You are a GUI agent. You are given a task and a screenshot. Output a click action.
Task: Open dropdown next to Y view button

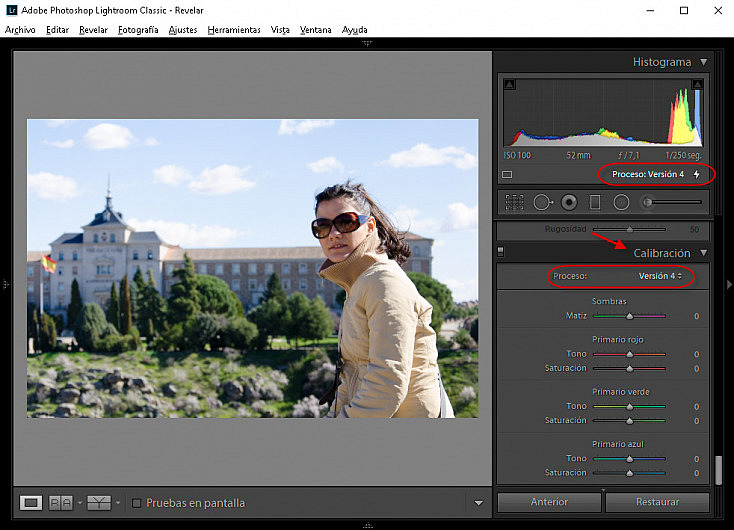coord(118,503)
